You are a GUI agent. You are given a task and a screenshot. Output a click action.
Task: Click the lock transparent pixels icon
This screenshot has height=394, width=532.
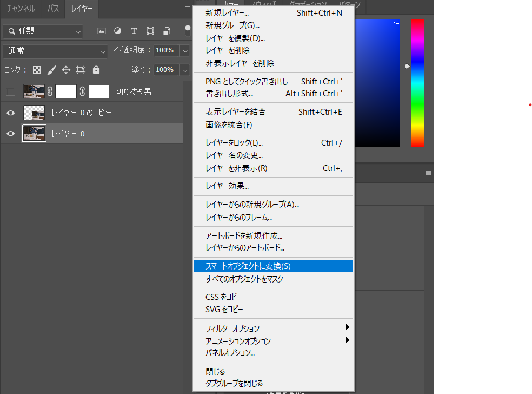(37, 70)
